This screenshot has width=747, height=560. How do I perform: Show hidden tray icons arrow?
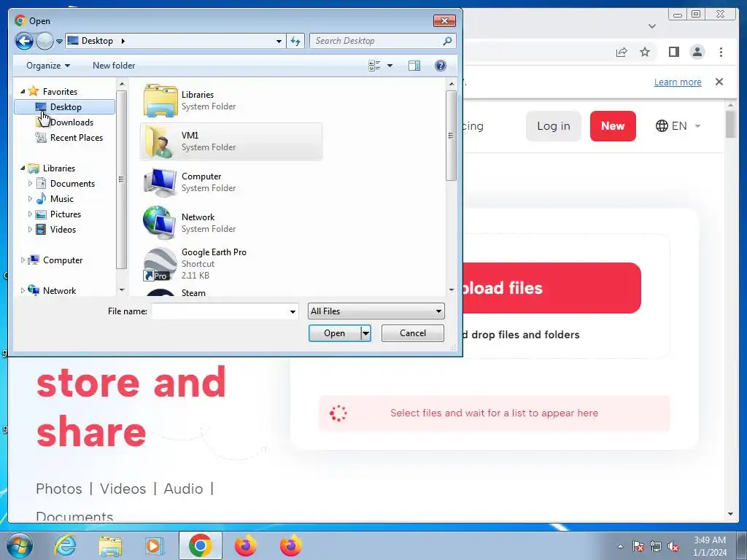pos(620,547)
